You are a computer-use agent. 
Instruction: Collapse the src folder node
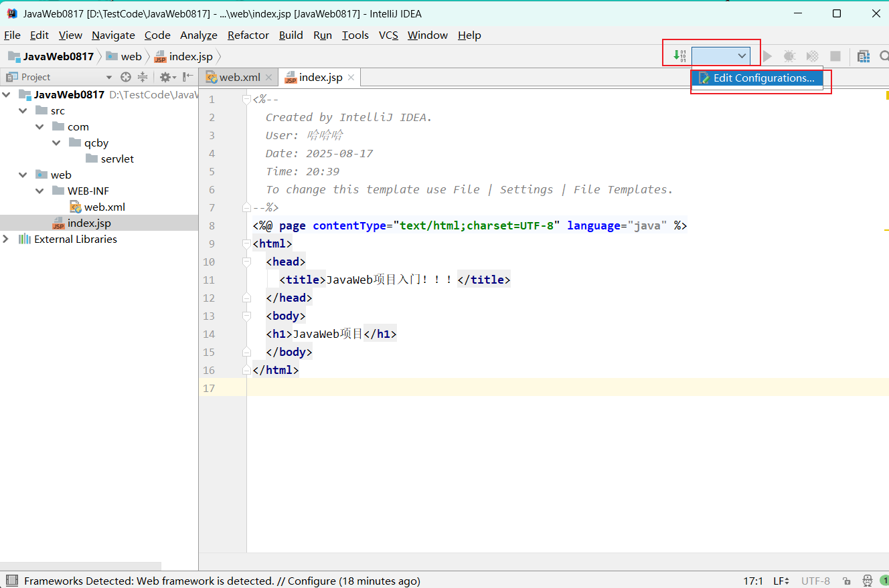tap(23, 110)
